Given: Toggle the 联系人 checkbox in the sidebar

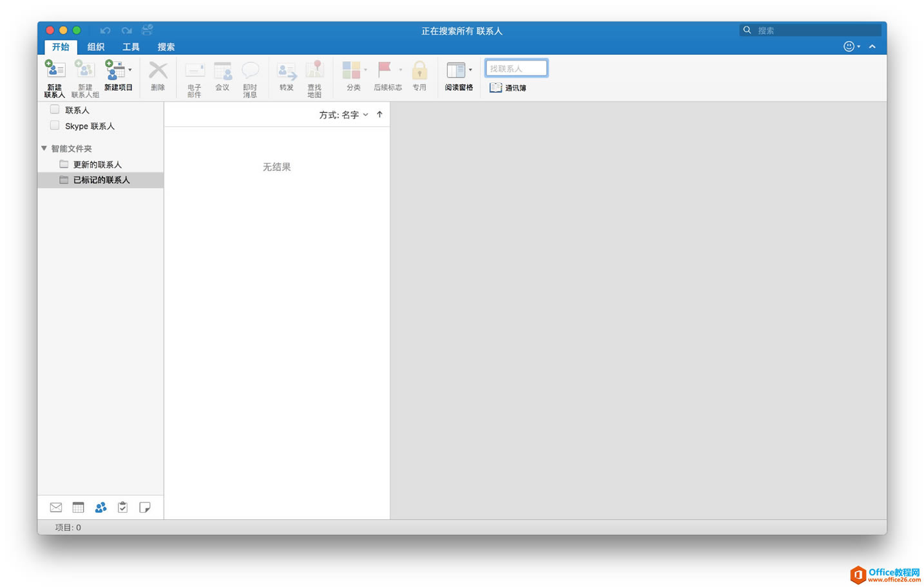Looking at the screenshot, I should coord(55,110).
